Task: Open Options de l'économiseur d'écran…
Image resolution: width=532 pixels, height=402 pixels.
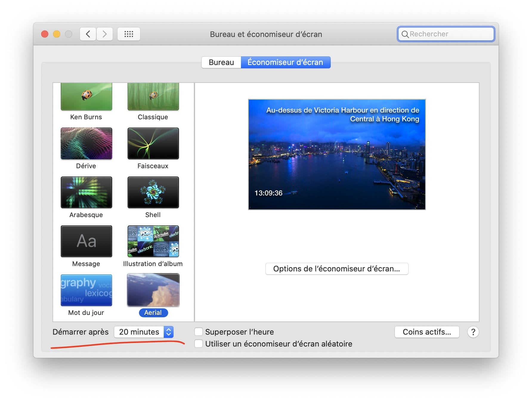Action: tap(337, 269)
